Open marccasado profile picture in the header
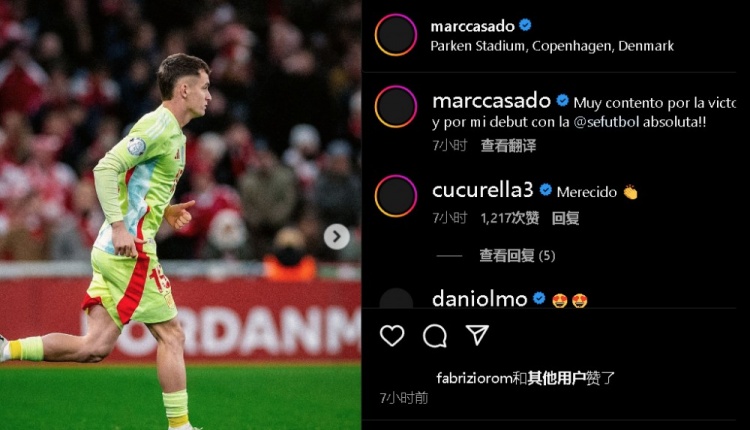Viewport: 750px width, 430px height. point(396,35)
